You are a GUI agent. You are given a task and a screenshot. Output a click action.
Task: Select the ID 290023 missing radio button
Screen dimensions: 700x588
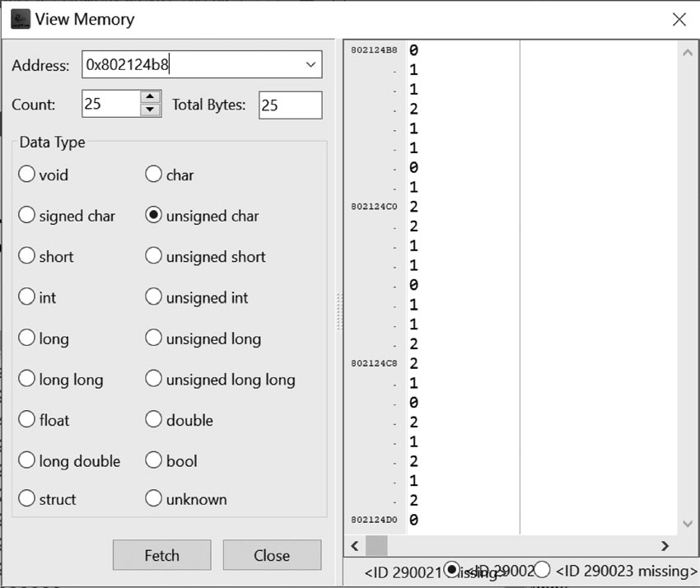[542, 569]
